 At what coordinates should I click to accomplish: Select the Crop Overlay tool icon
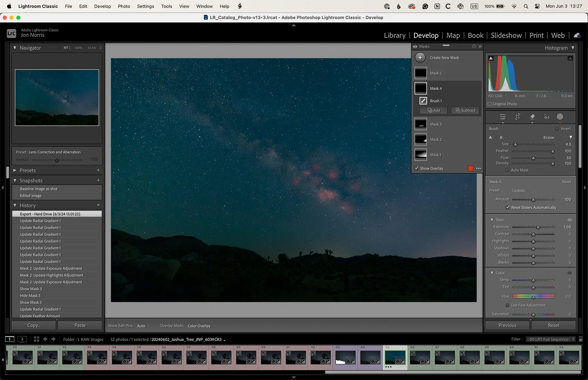[x=518, y=117]
